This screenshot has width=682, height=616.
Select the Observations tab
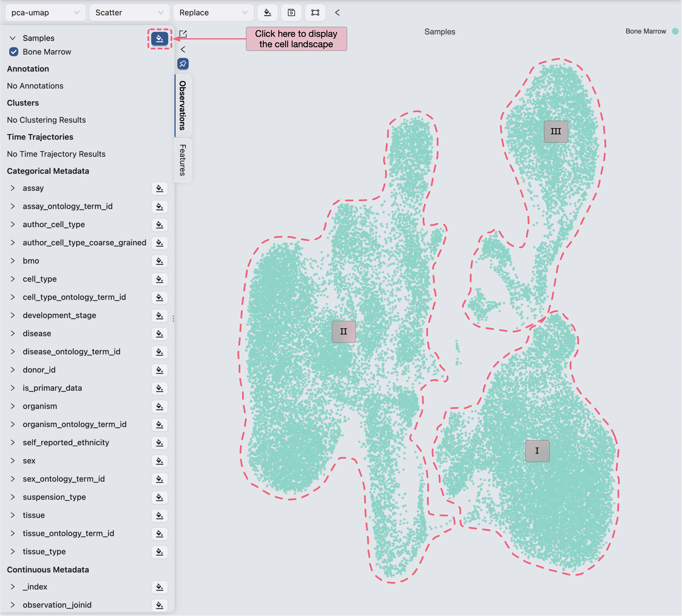(x=183, y=105)
